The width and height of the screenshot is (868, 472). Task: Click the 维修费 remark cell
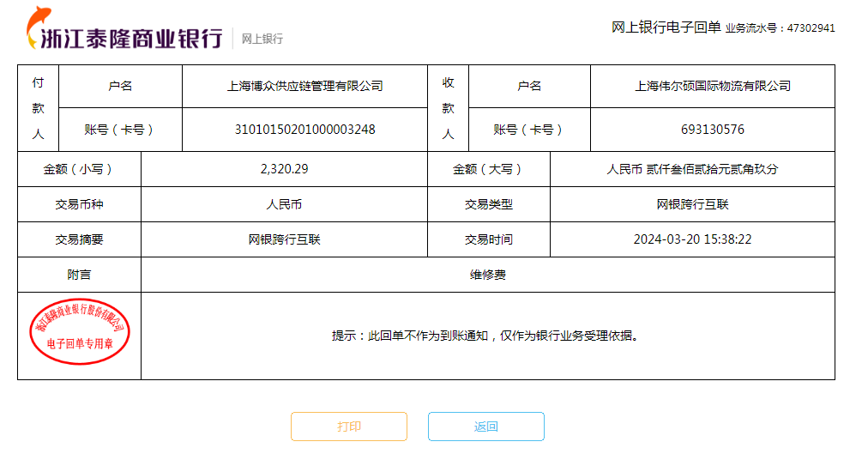(487, 275)
